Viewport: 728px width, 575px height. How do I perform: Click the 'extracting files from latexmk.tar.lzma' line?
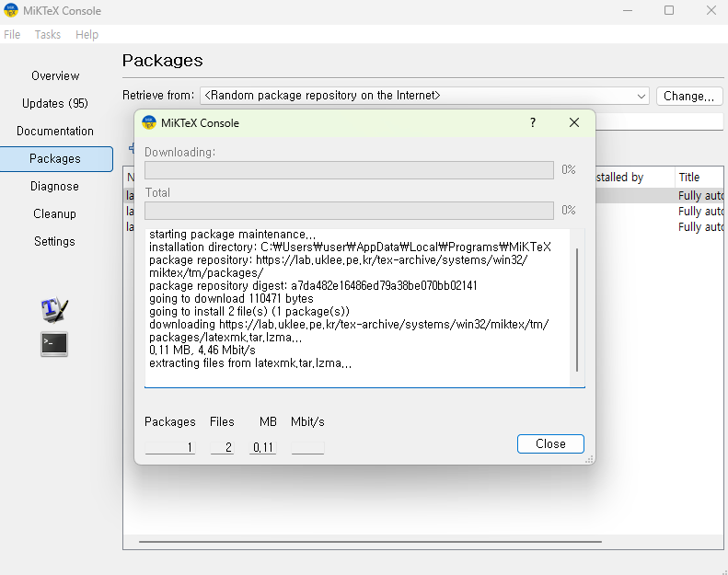[250, 362]
